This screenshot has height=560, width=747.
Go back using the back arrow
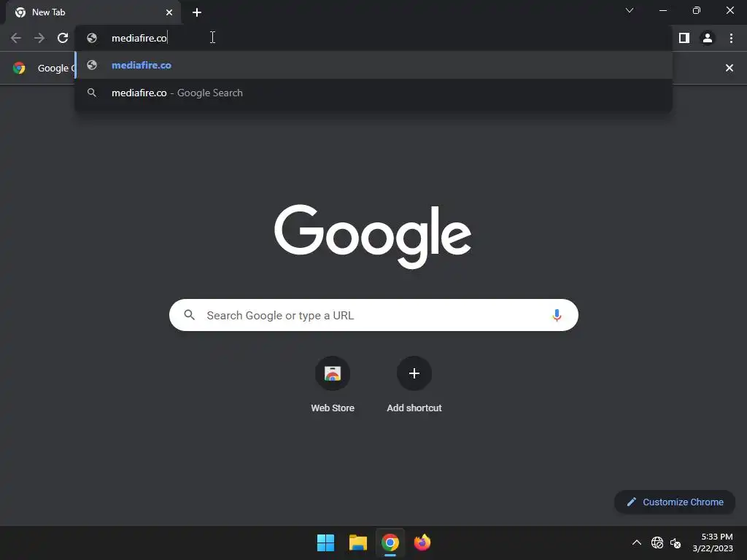(x=16, y=38)
